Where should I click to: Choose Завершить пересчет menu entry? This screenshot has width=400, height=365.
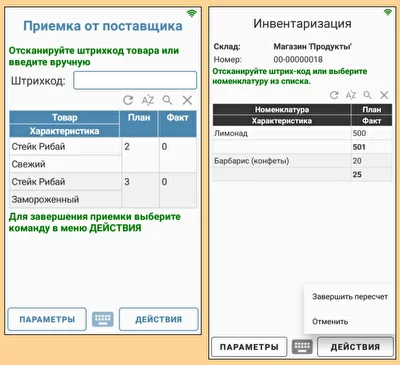(350, 297)
